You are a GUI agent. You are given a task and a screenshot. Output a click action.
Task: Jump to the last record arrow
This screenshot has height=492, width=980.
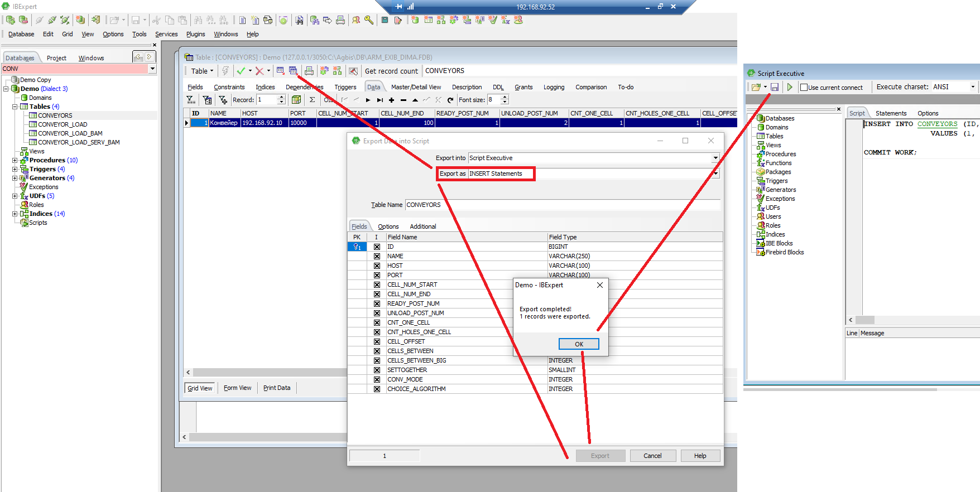379,100
